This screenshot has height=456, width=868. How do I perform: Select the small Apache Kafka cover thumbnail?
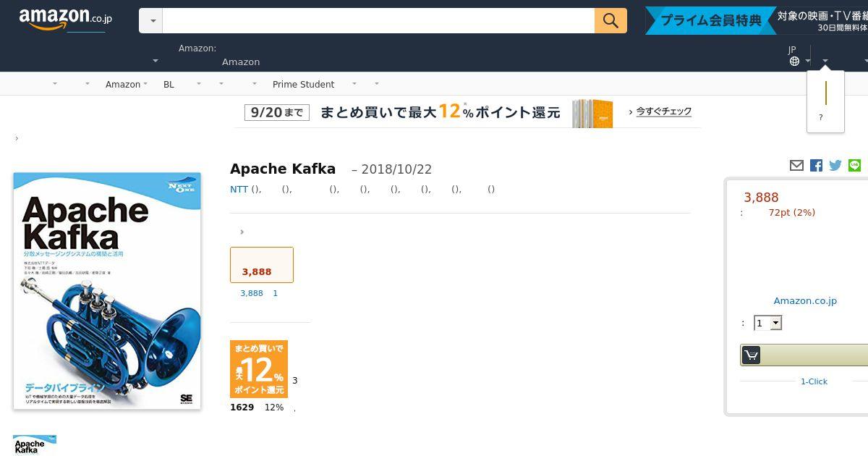click(35, 445)
